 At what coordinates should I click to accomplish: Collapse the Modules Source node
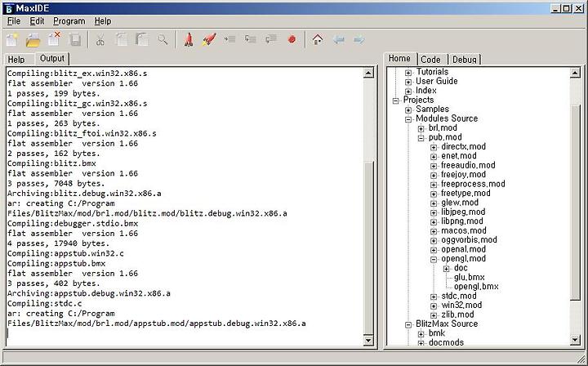[408, 119]
